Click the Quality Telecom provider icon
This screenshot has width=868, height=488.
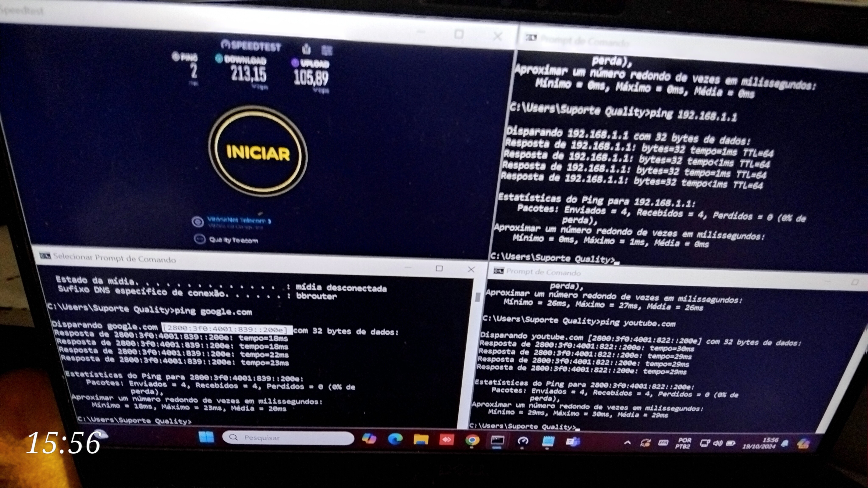[x=200, y=240]
